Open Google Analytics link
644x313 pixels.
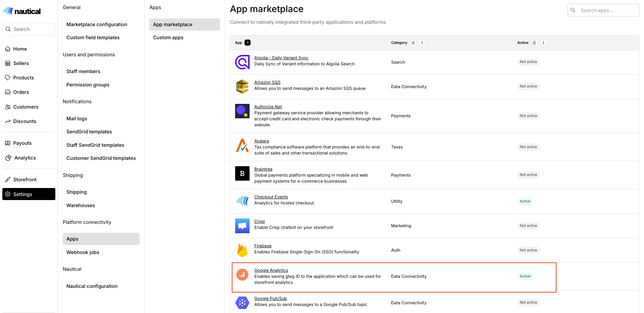pos(271,270)
